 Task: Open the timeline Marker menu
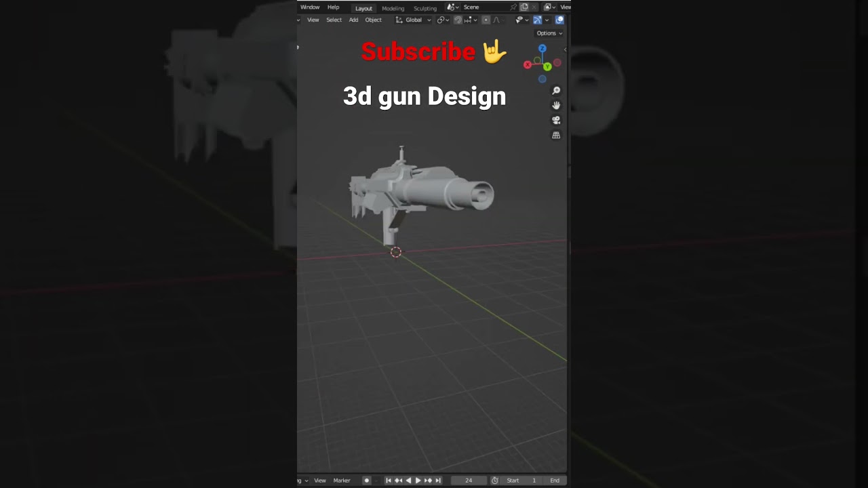click(342, 481)
